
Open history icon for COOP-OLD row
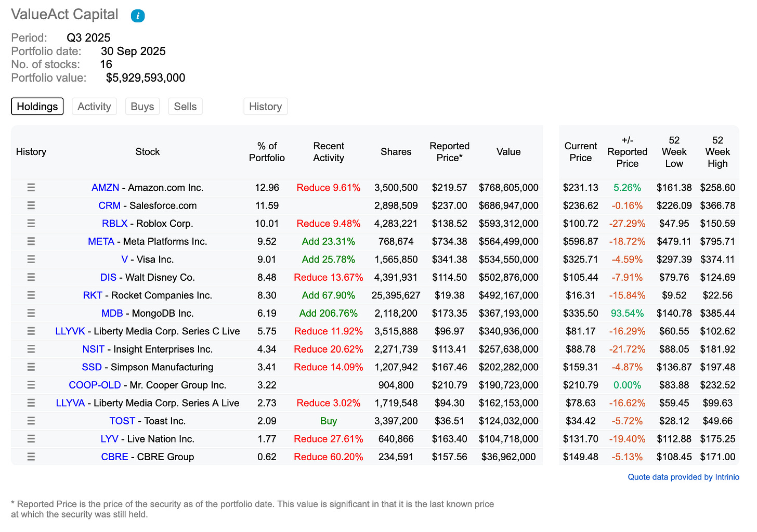coord(31,385)
